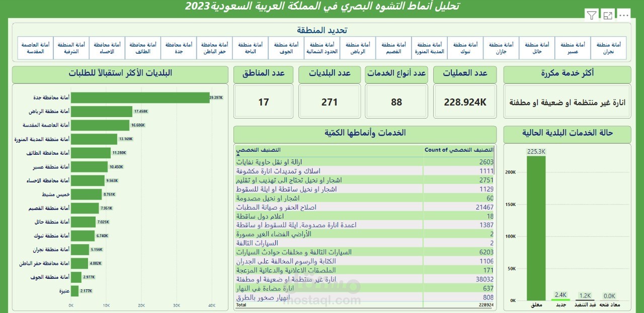Select table row انارة مضاءة في النهار
Image resolution: width=644 pixels, height=313 pixels.
coord(365,288)
